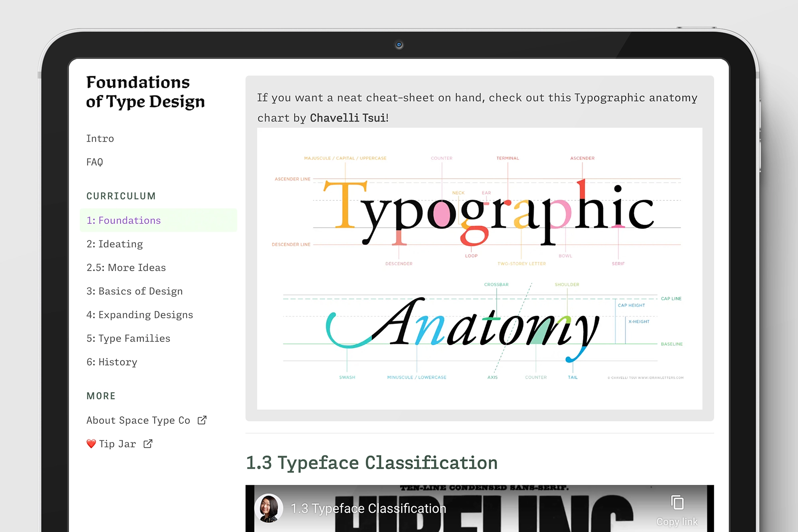Click the MORE section heading

[101, 396]
